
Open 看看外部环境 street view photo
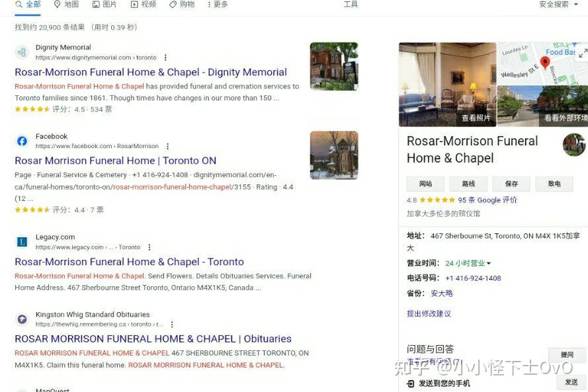click(542, 106)
